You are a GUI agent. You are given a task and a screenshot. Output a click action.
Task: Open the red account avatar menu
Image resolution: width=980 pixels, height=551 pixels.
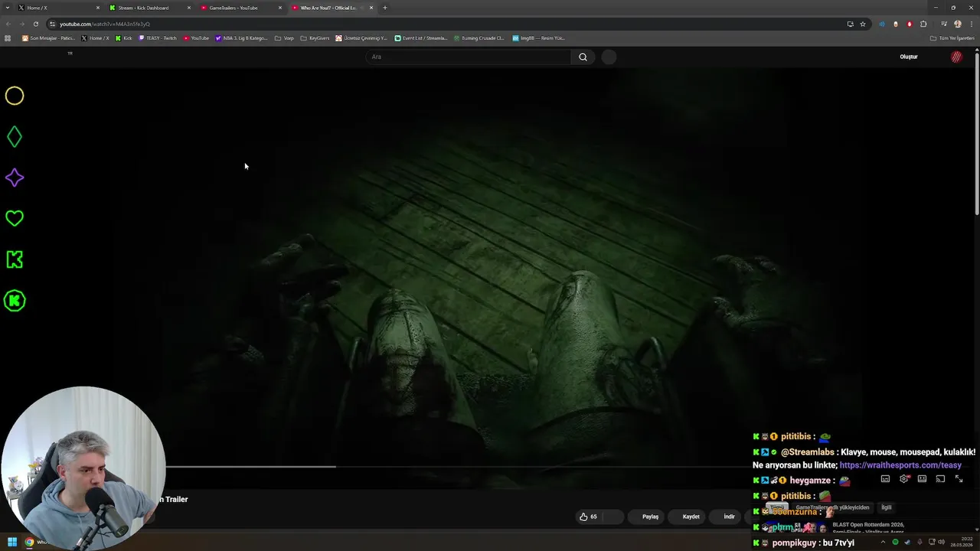click(956, 57)
